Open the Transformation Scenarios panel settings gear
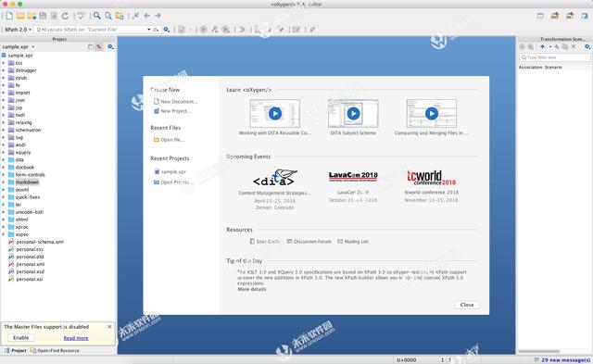The image size is (593, 364). point(587,46)
